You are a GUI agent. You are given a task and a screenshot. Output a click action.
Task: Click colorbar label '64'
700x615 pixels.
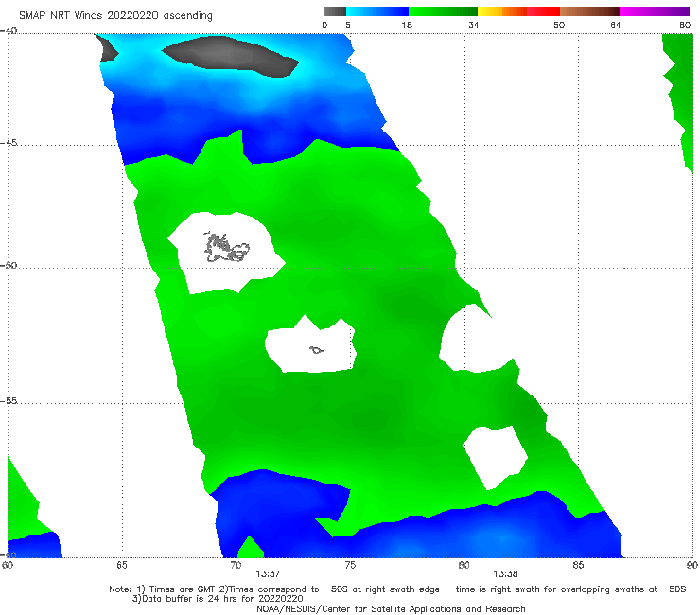coord(616,26)
